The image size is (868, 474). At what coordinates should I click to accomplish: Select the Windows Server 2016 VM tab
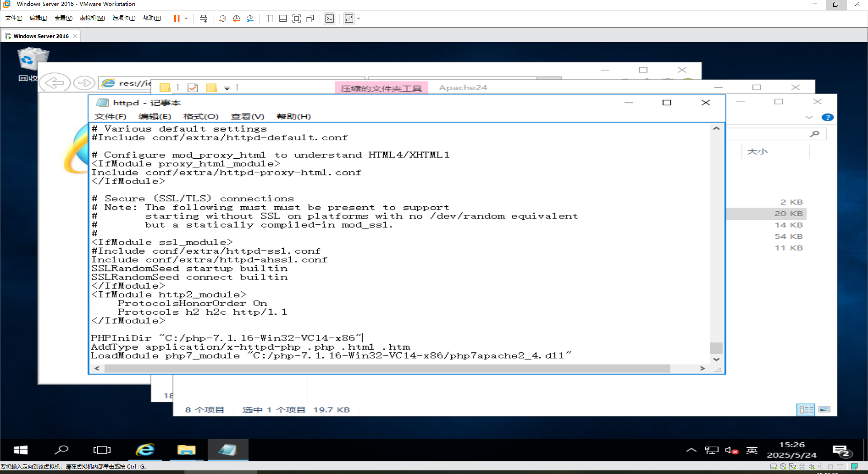(x=41, y=36)
